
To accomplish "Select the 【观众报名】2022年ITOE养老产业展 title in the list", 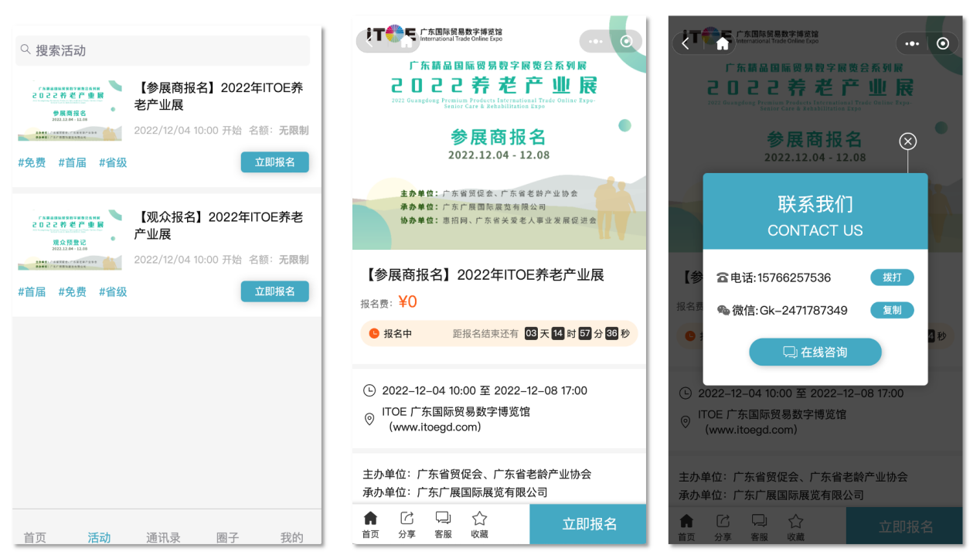I will tap(219, 226).
